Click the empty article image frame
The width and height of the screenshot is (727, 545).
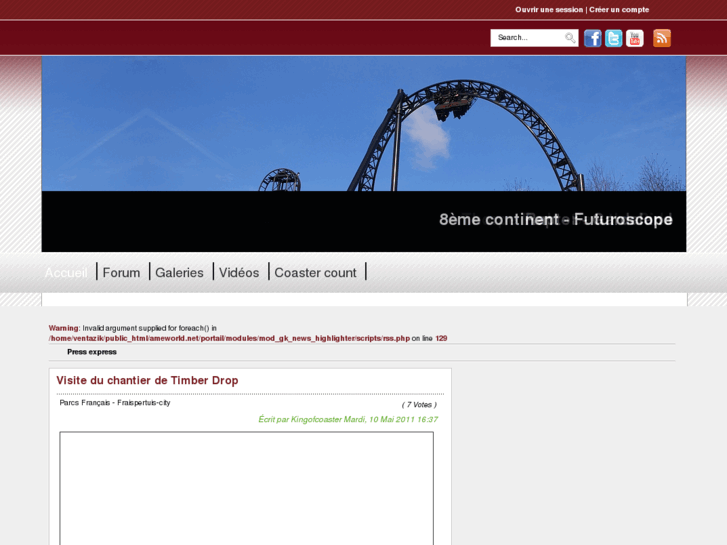(247, 488)
